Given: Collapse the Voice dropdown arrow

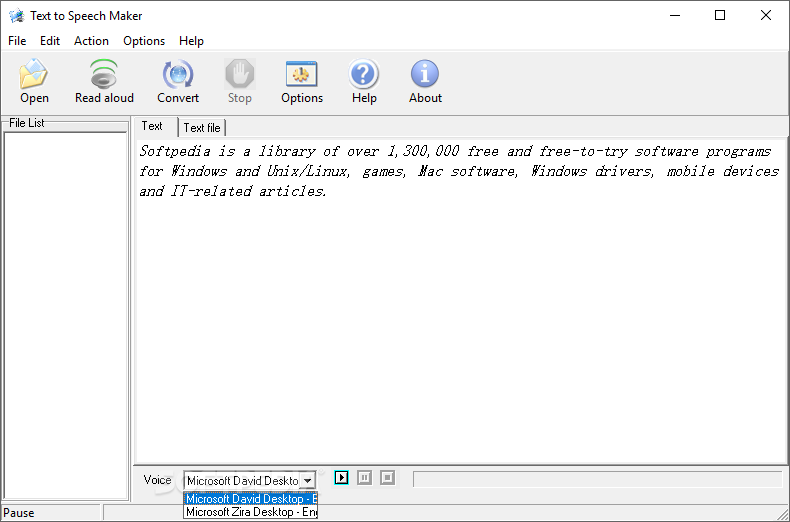Looking at the screenshot, I should coord(307,481).
